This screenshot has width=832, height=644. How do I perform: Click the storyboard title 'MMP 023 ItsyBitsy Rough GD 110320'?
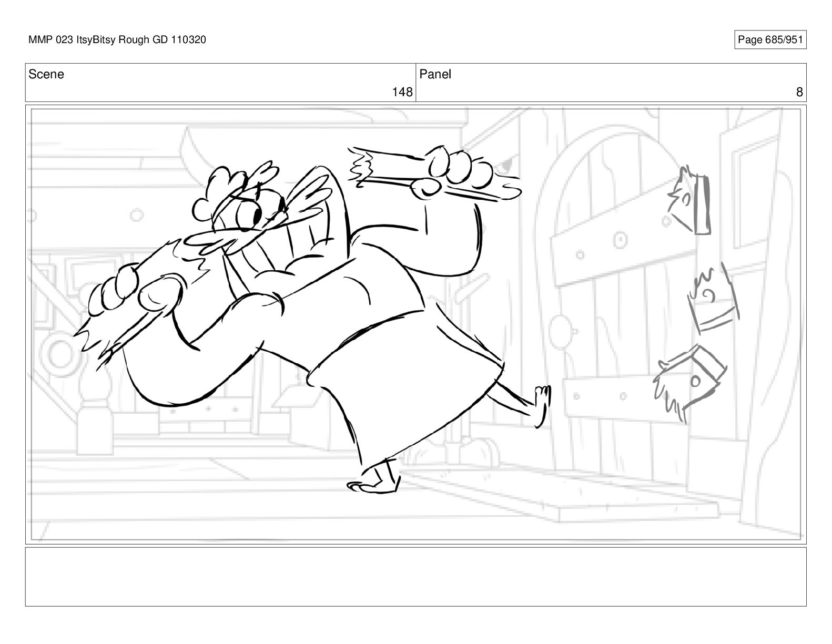(x=117, y=39)
